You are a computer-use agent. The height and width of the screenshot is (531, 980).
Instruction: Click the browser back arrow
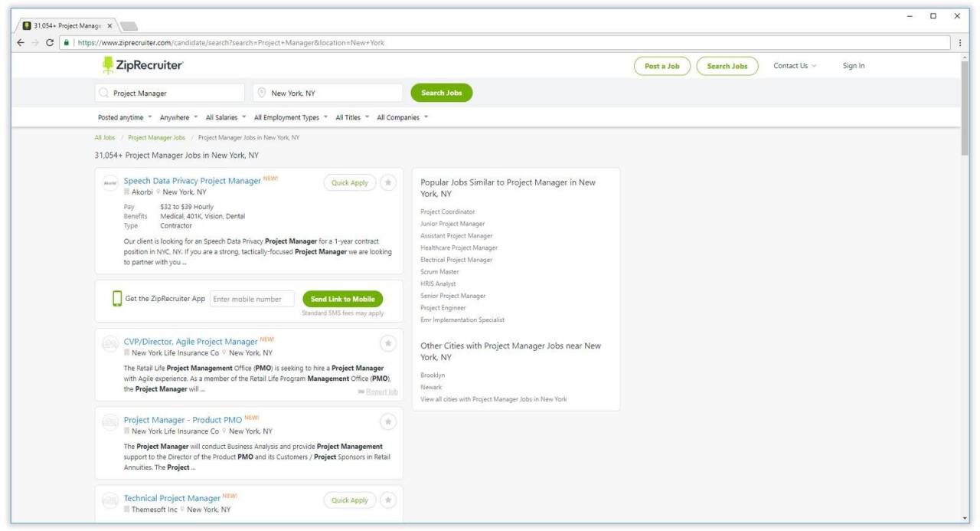tap(21, 42)
